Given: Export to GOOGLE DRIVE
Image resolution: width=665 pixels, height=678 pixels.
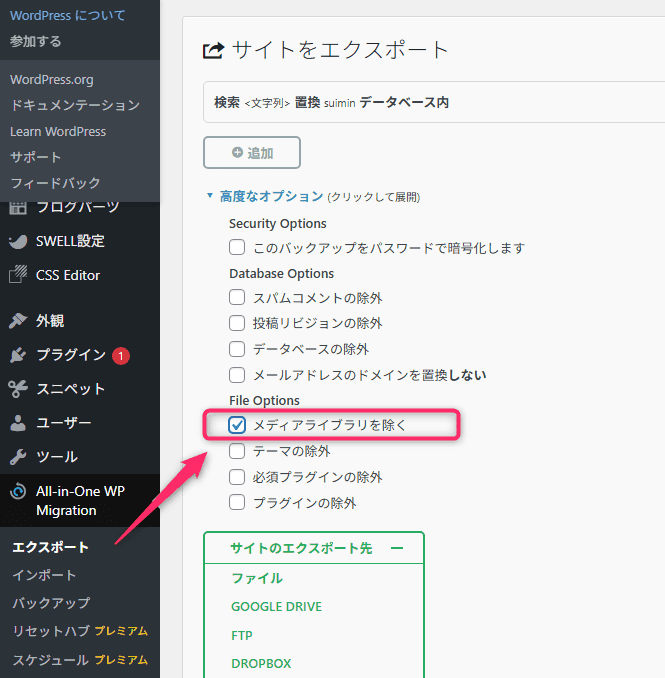Looking at the screenshot, I should pos(277,607).
